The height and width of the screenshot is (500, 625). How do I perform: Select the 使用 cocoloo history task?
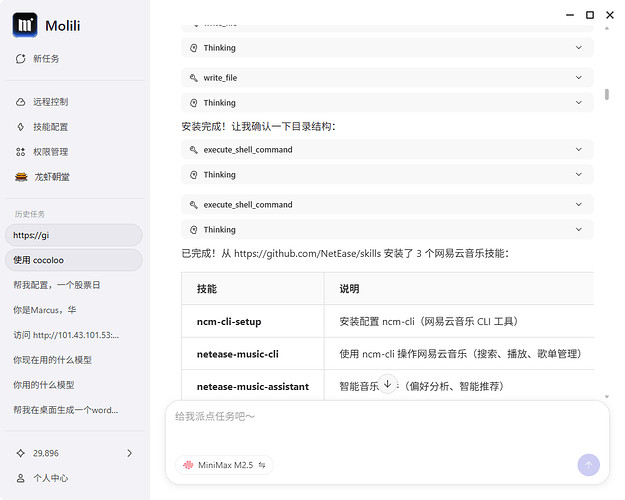[x=72, y=260]
